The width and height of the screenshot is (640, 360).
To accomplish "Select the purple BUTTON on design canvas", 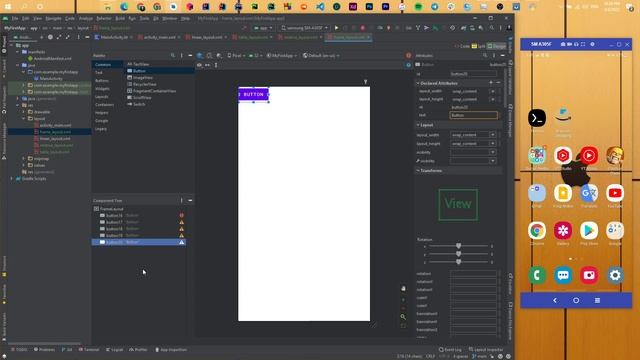I will 253,94.
